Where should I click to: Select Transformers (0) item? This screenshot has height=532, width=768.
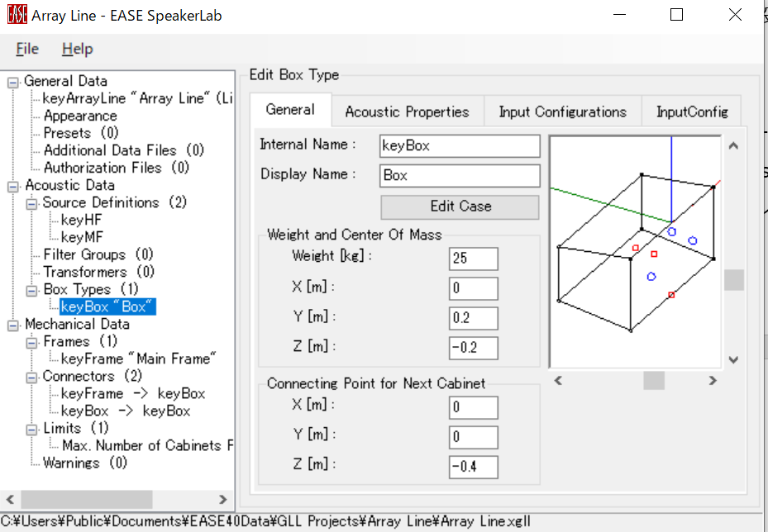[x=98, y=272]
